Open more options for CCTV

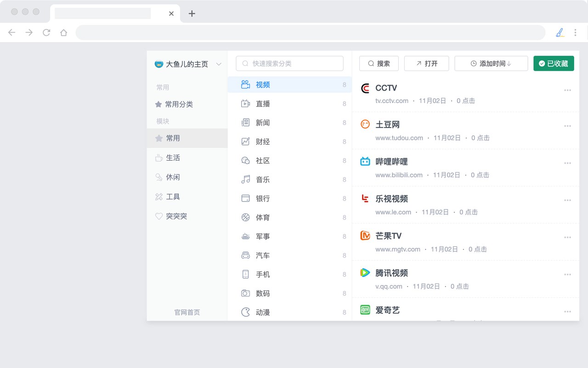tap(568, 90)
